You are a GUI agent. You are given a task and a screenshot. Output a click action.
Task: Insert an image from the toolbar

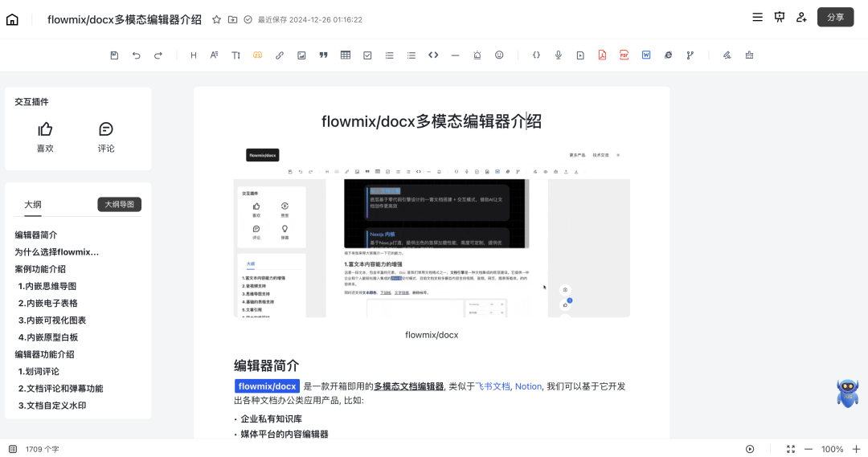coord(301,55)
